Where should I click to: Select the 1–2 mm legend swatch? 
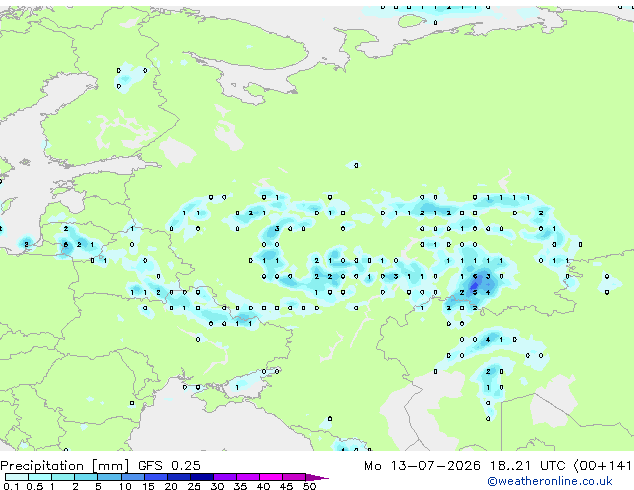coord(63,477)
